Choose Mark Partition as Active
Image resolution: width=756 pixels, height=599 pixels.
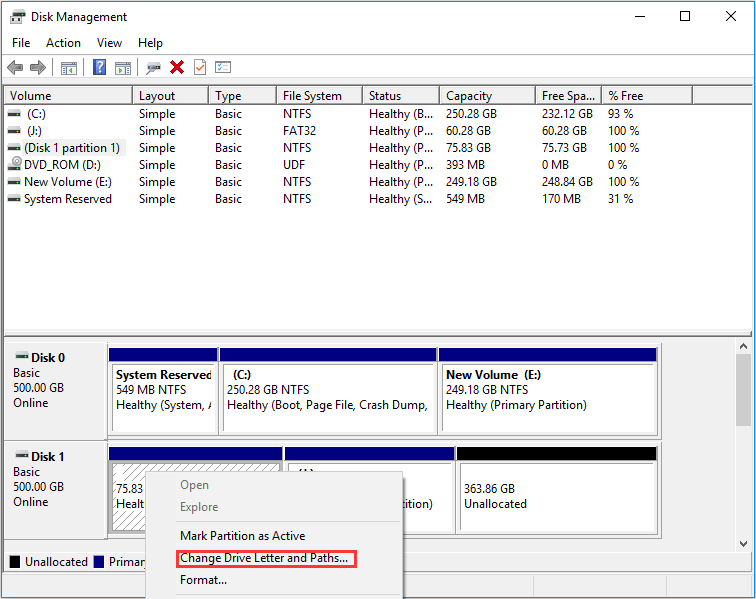[243, 536]
